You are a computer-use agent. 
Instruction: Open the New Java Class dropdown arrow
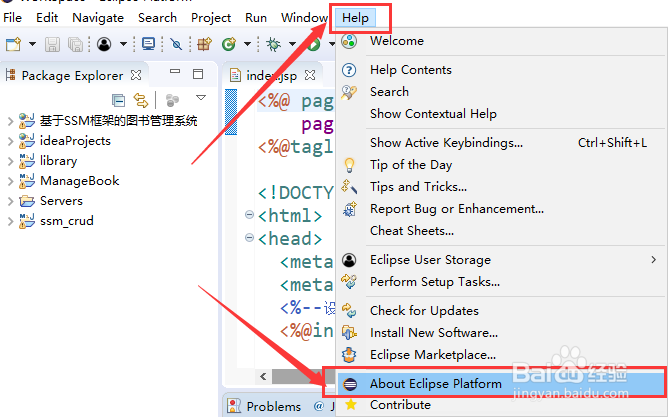pyautogui.click(x=247, y=44)
